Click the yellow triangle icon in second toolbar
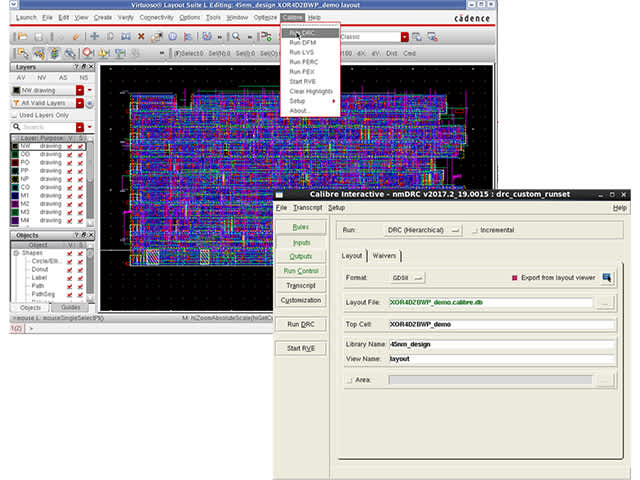Image resolution: width=640 pixels, height=480 pixels. click(x=104, y=53)
